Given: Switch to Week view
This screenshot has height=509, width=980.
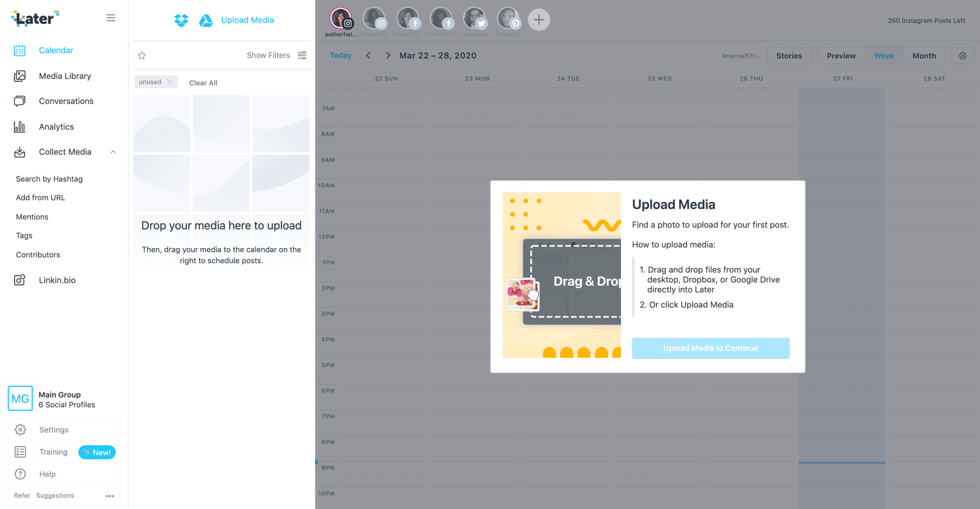Looking at the screenshot, I should click(884, 56).
